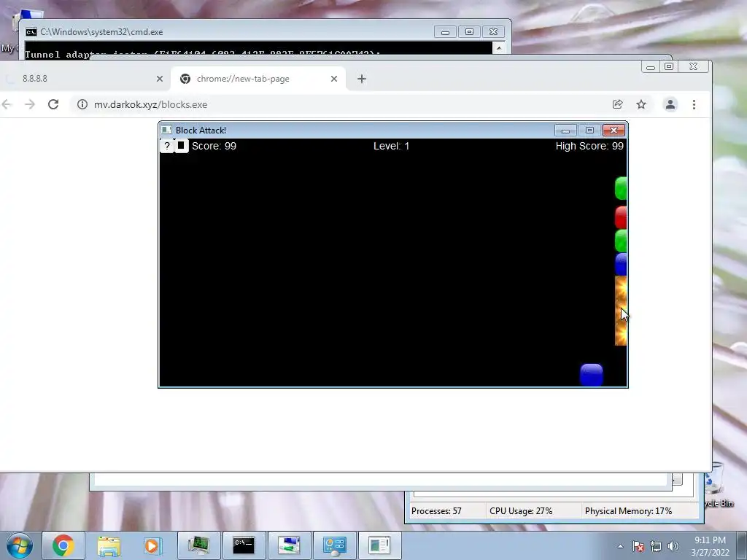Click the volume speaker tray icon
Image resolution: width=747 pixels, height=560 pixels.
[x=673, y=546]
